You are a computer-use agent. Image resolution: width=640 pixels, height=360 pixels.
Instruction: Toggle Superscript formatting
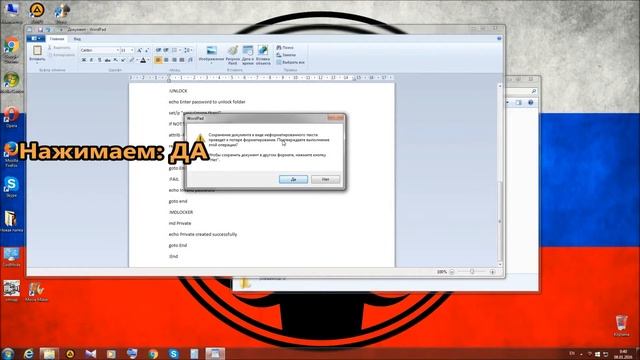(x=123, y=60)
